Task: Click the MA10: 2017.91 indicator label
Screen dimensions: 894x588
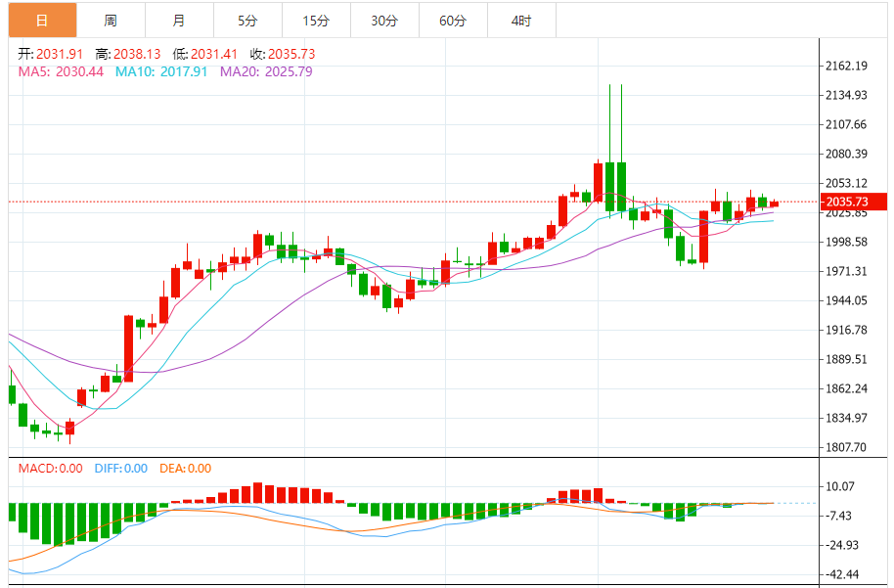Action: click(x=161, y=71)
